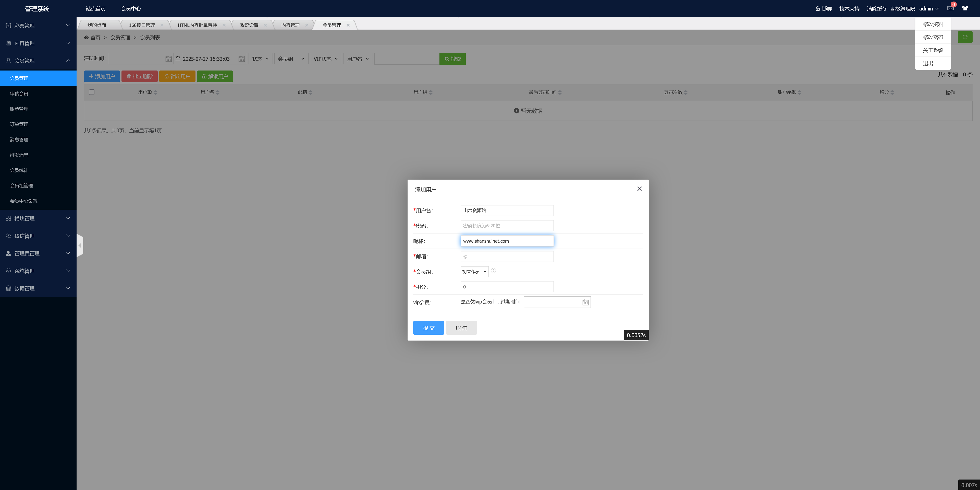Click the cancel button in dialog

(x=461, y=328)
